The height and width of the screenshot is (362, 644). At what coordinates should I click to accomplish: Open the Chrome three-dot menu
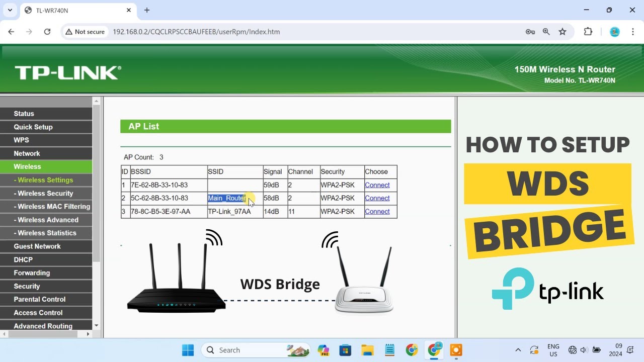click(x=632, y=32)
